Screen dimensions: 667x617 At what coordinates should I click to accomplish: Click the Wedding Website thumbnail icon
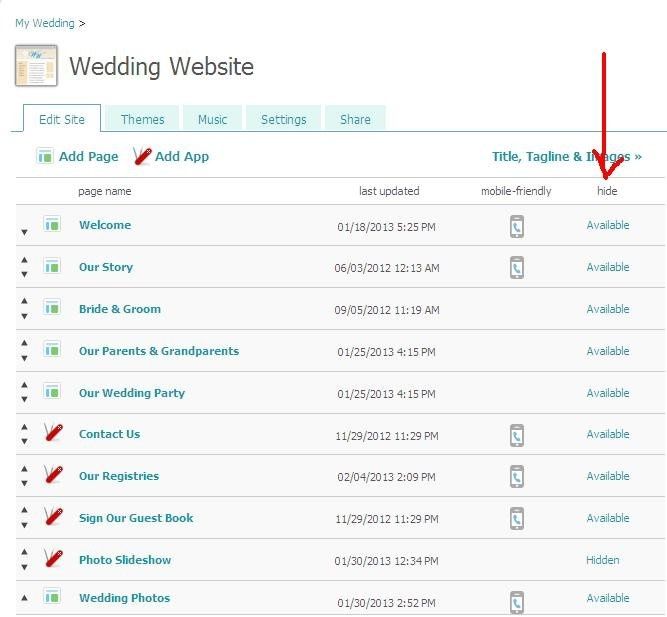[x=36, y=66]
